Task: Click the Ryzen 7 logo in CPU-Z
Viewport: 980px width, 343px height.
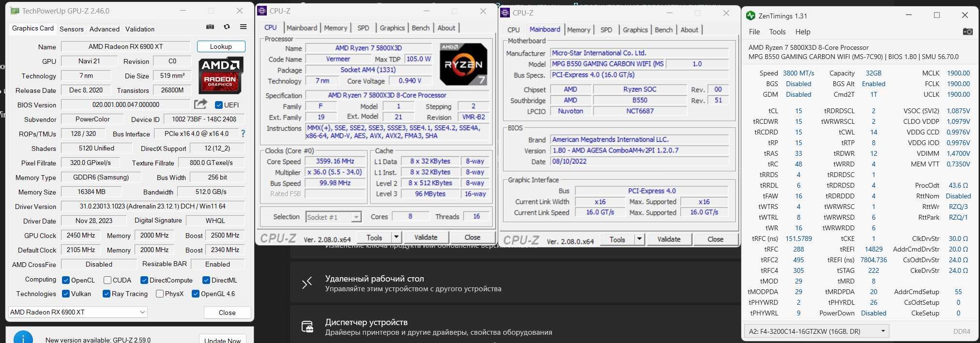Action: (463, 64)
